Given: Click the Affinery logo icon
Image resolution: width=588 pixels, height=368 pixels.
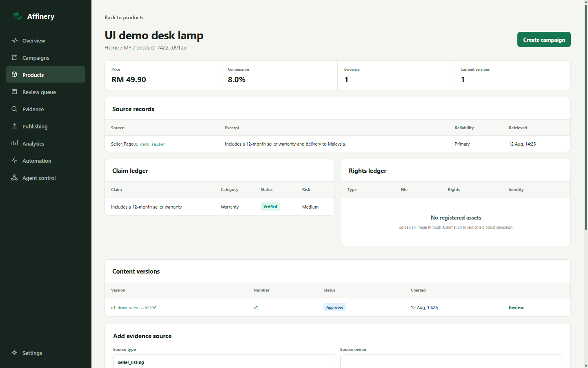Looking at the screenshot, I should 17,16.
